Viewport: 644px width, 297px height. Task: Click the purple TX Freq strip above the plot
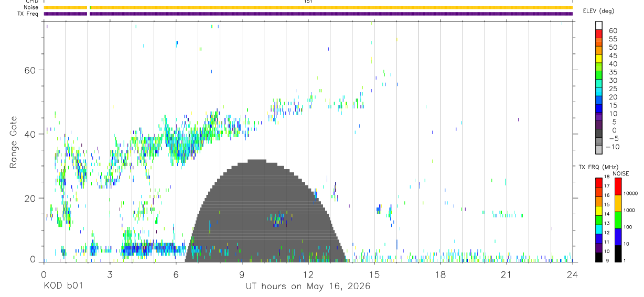coord(308,14)
